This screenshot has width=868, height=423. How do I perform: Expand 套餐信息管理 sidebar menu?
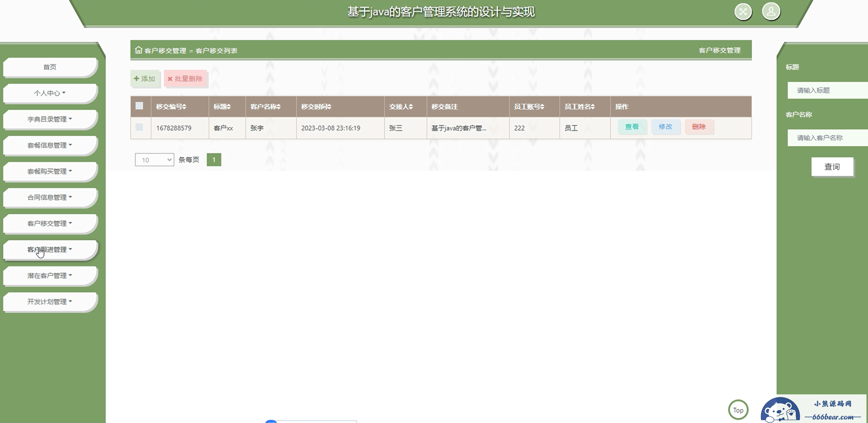50,145
